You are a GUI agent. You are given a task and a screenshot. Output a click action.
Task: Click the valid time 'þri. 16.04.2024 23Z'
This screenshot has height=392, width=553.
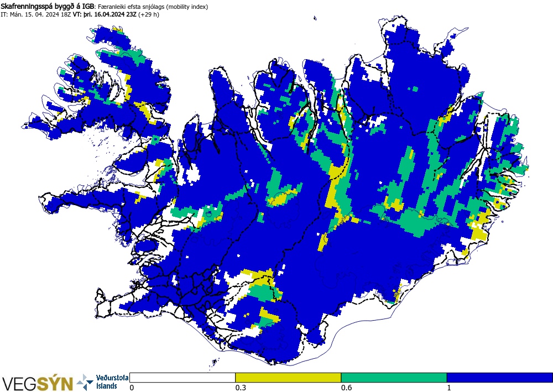(110, 15)
